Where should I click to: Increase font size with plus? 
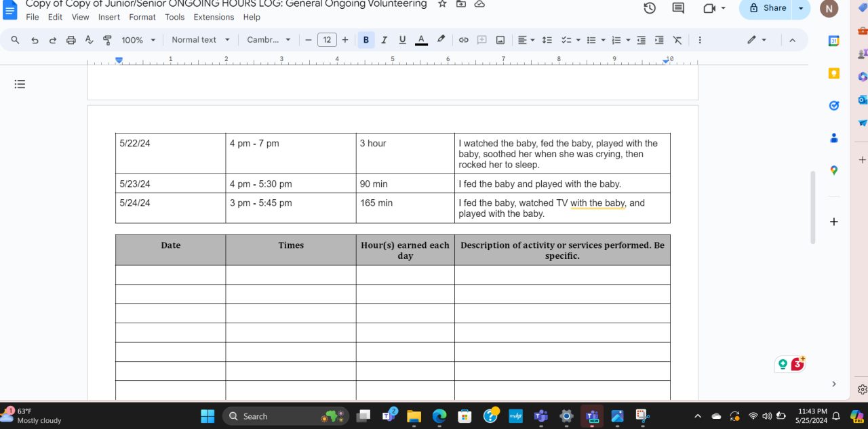click(345, 40)
